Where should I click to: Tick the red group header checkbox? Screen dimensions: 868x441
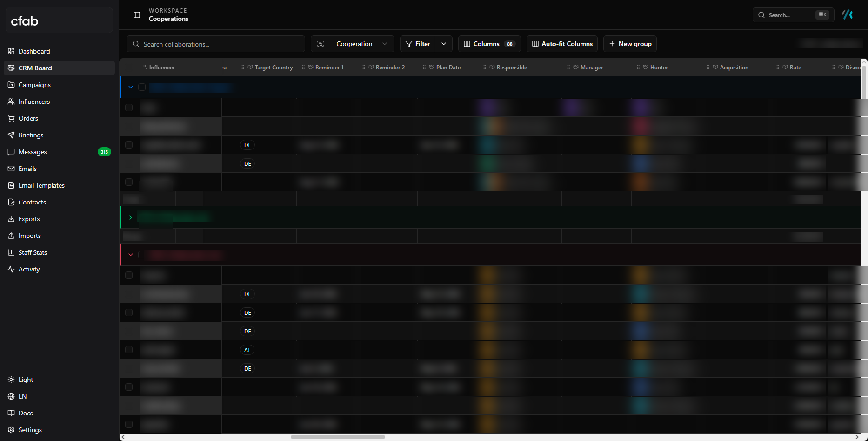(142, 255)
